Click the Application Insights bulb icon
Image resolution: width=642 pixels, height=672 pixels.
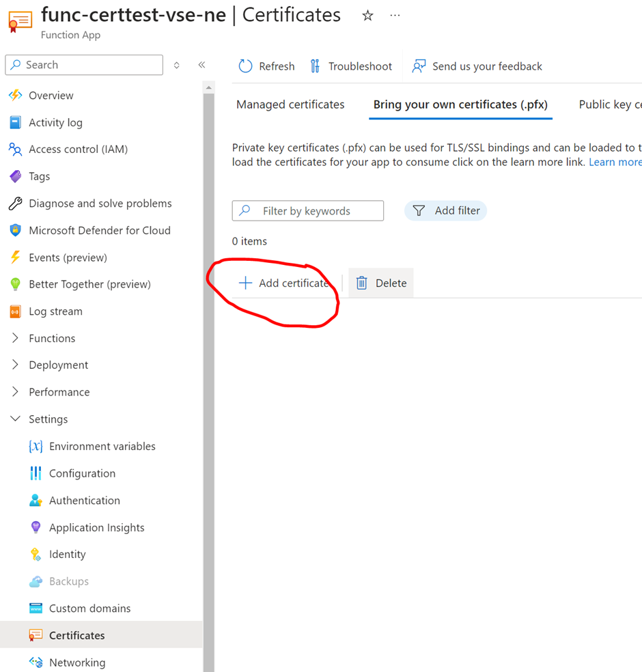(x=36, y=527)
